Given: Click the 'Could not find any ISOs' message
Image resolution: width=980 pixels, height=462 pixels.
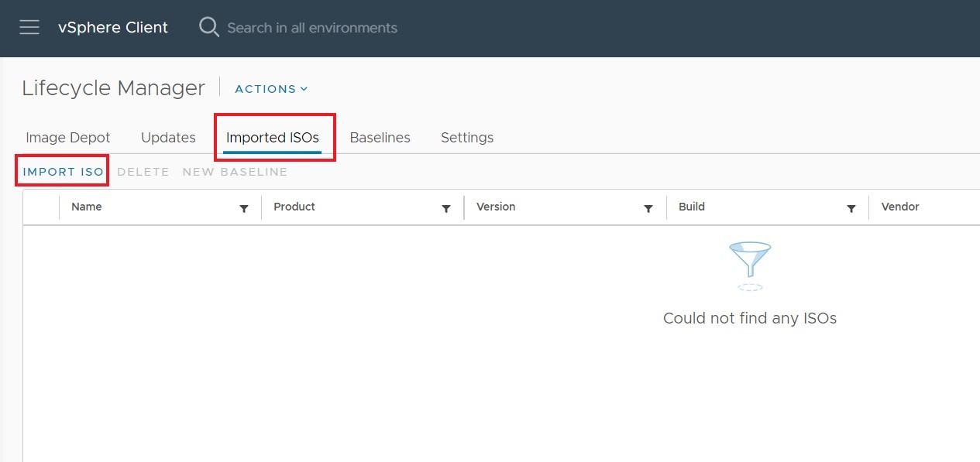Looking at the screenshot, I should click(750, 318).
